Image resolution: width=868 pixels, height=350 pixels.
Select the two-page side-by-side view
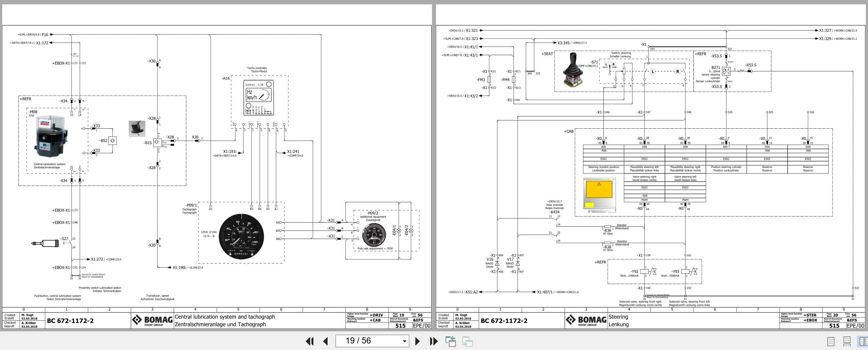863,341
